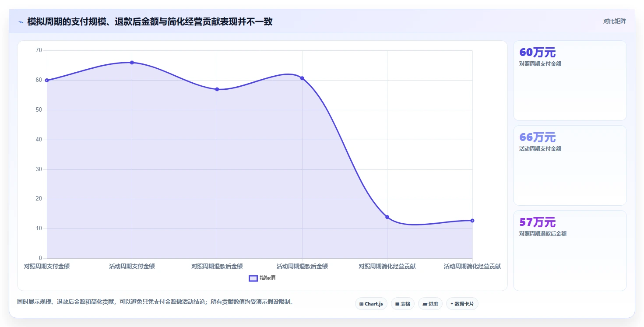Open the 57万元 对照周期退款后金额 card

(570, 250)
